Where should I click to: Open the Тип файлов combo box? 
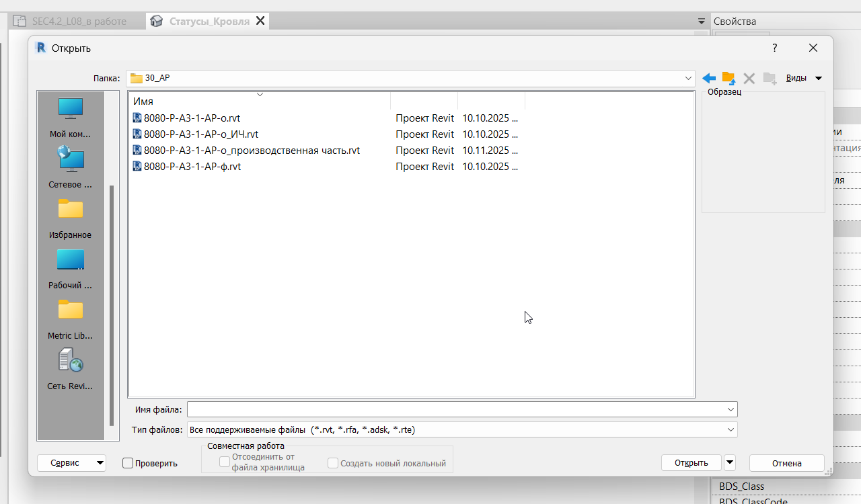click(x=462, y=429)
